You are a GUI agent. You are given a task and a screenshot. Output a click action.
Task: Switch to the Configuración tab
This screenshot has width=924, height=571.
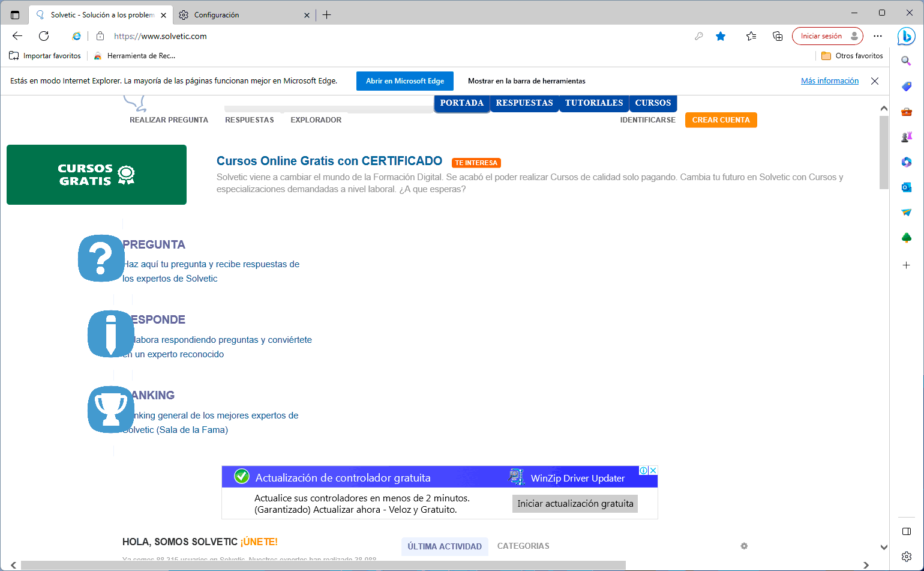click(x=244, y=15)
